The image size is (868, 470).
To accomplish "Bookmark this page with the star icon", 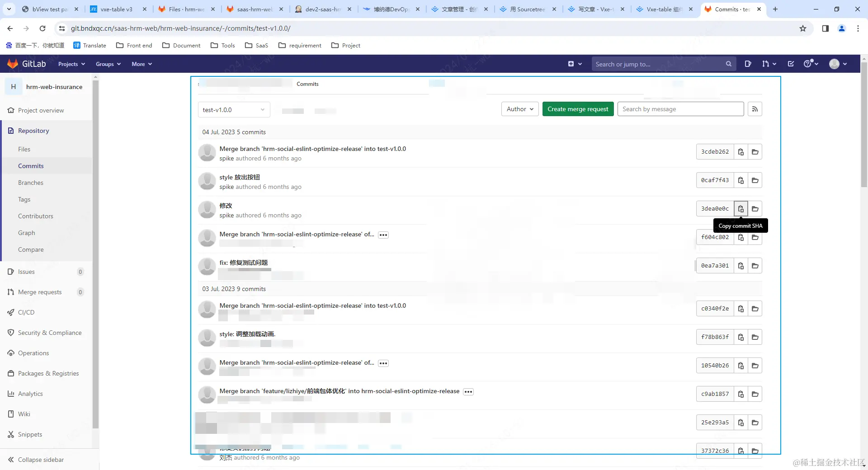I will pyautogui.click(x=803, y=28).
